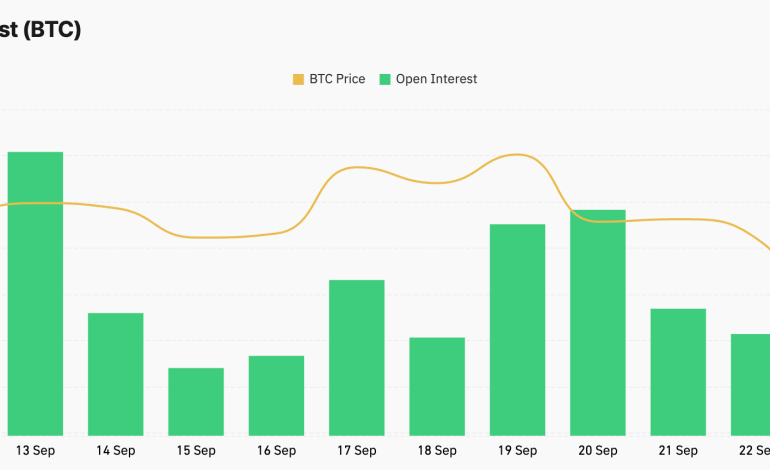Select the 15 Sep open interest bar
The width and height of the screenshot is (770, 470).
point(196,401)
